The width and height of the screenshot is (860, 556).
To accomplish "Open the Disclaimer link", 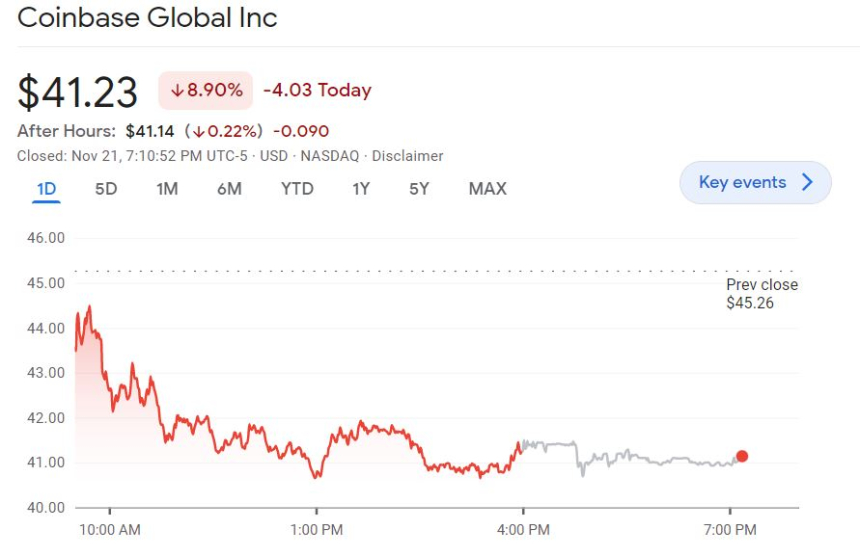I will [x=407, y=156].
